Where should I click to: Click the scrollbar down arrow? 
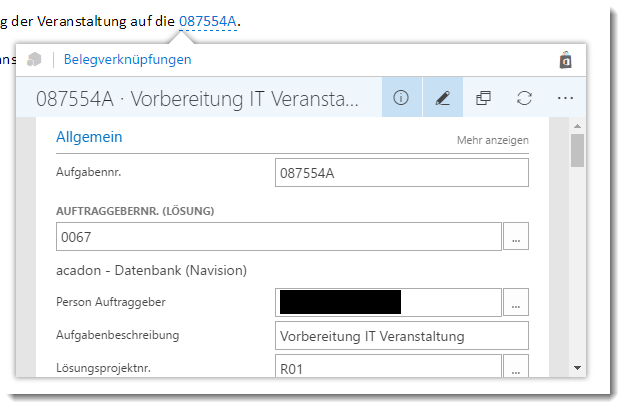pyautogui.click(x=577, y=368)
